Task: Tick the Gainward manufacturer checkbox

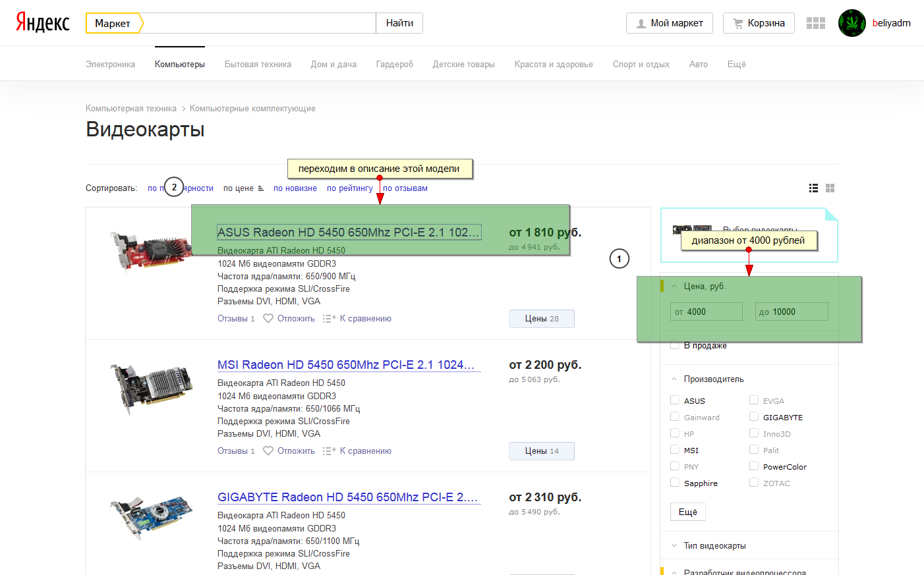Action: click(675, 416)
